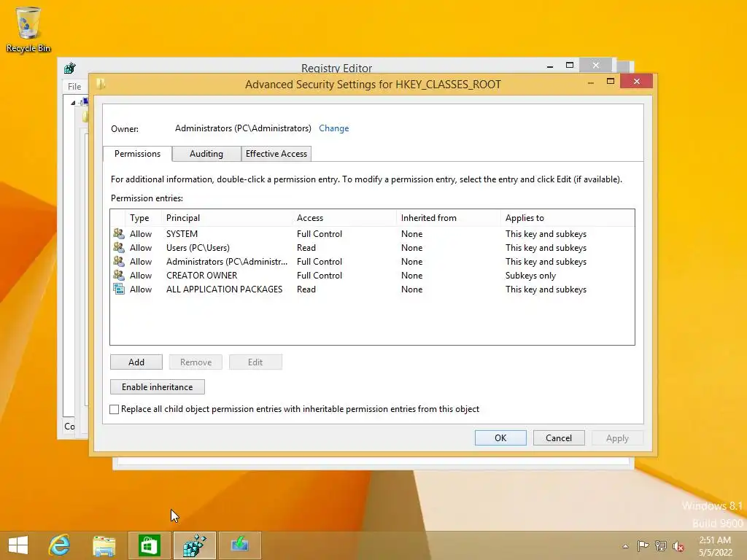
Task: Sort by the Applies to column header
Action: (568, 217)
